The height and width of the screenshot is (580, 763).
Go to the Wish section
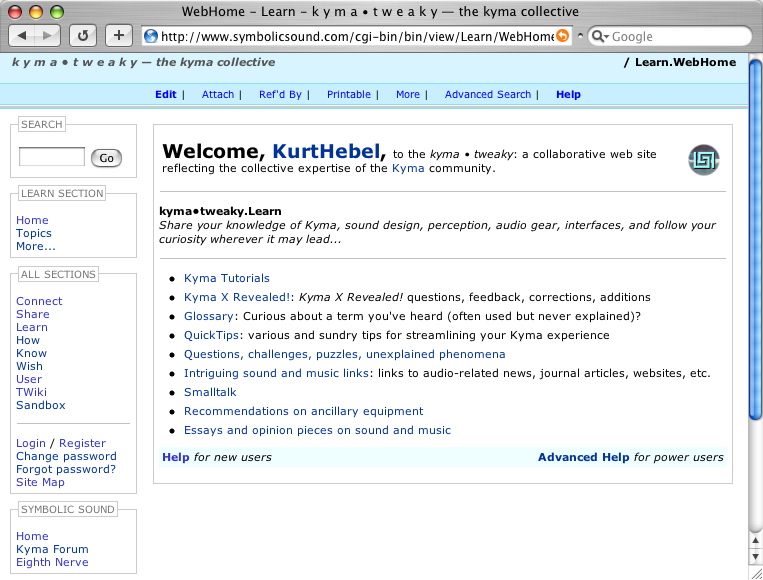pyautogui.click(x=29, y=366)
